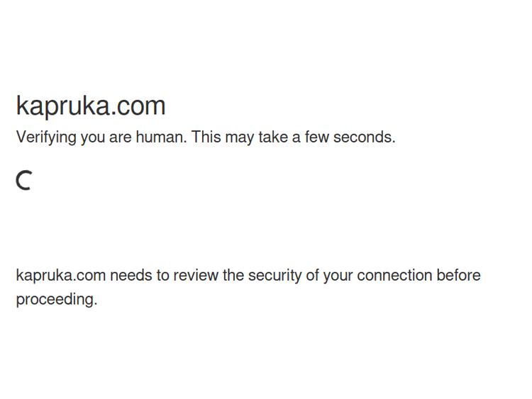The width and height of the screenshot is (532, 399).
Task: Click the word "of" in the bottom paragraph
Action: (312, 275)
